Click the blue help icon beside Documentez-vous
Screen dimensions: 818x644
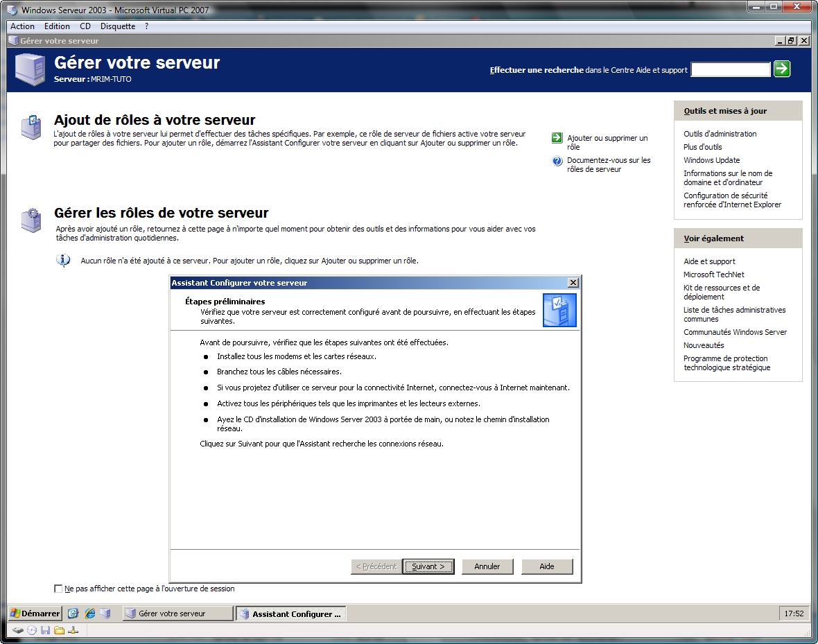557,161
